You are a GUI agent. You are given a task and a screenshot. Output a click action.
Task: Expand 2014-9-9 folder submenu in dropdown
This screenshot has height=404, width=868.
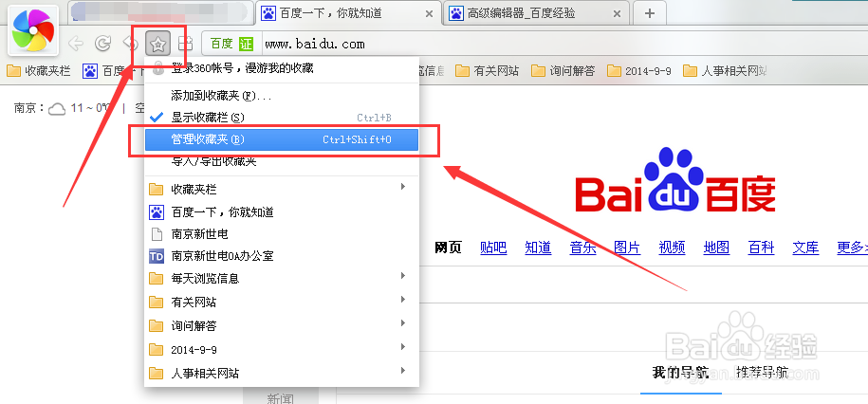click(x=281, y=350)
